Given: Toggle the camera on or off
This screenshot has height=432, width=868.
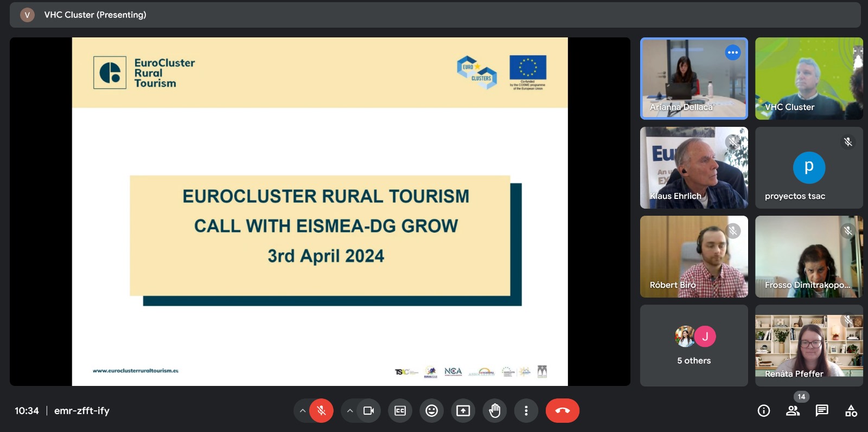Looking at the screenshot, I should pyautogui.click(x=368, y=411).
